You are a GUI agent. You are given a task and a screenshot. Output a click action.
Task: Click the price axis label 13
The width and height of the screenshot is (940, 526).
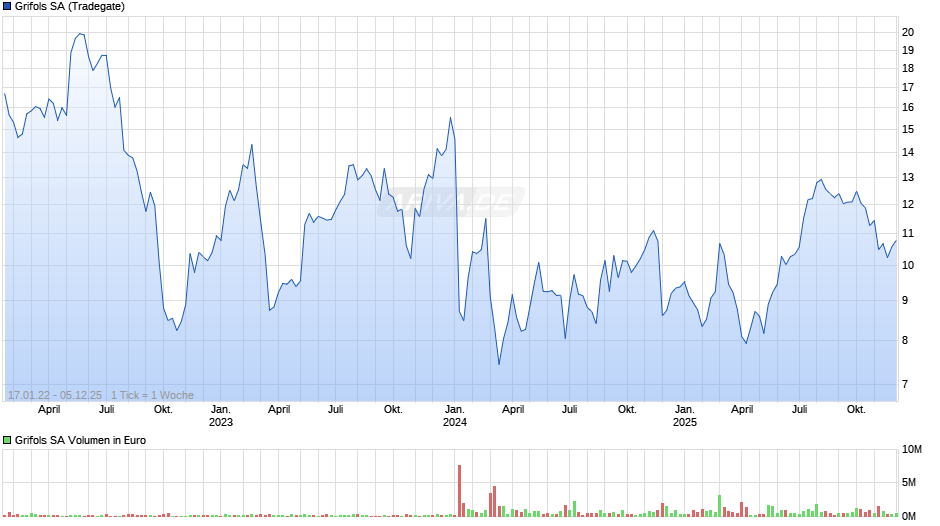[908, 178]
